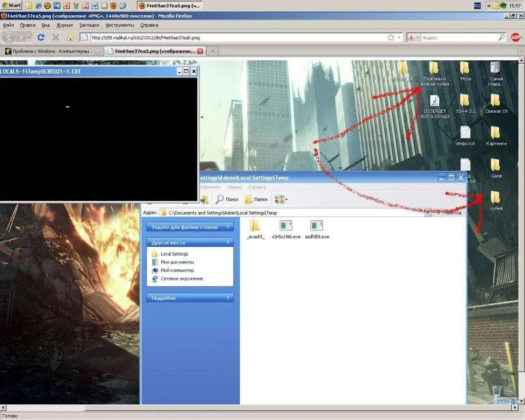Click the Adblock Plus ABP icon

(x=516, y=37)
